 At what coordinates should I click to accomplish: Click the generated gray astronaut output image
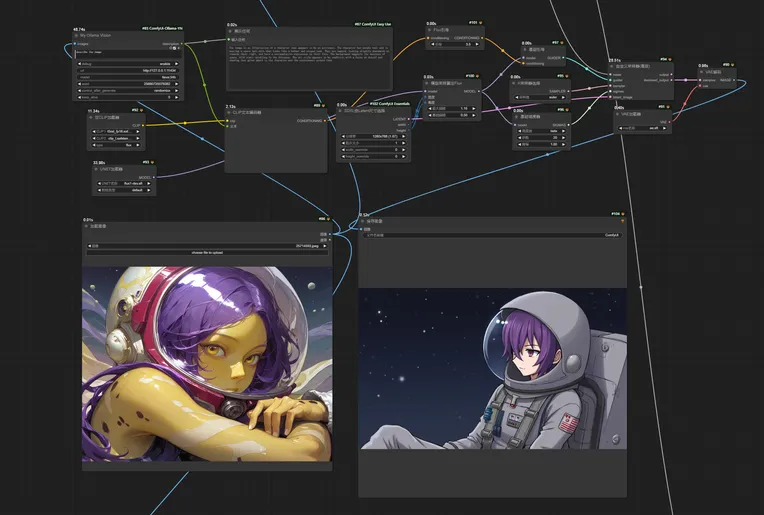click(492, 369)
